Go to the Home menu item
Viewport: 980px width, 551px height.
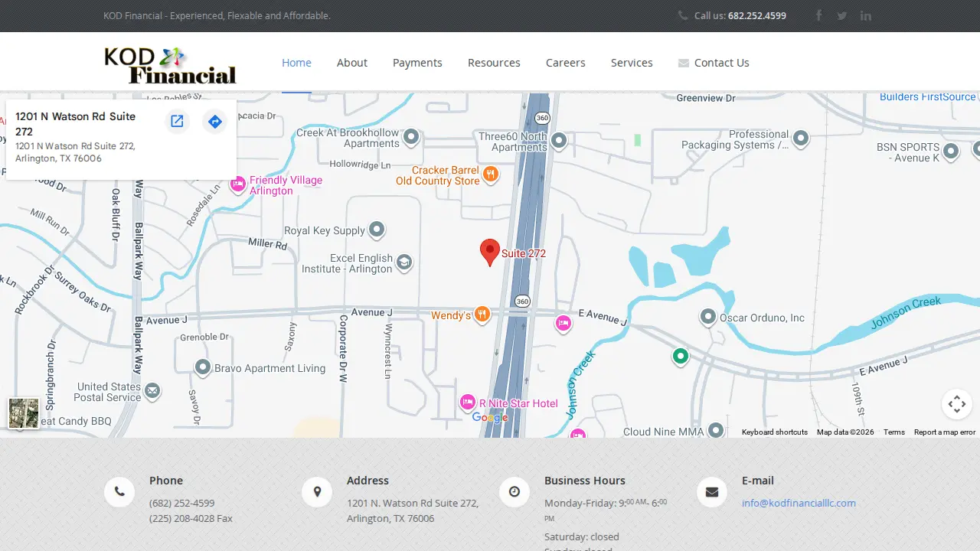pos(296,63)
